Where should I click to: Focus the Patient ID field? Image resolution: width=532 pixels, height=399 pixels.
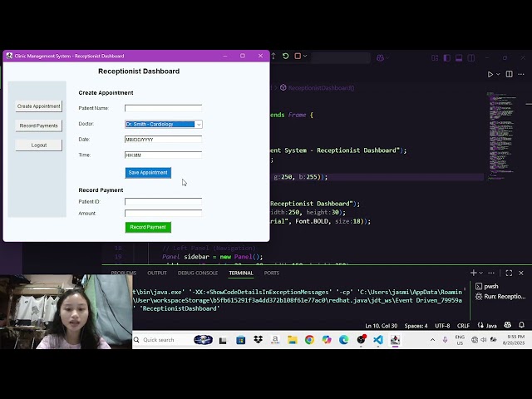point(163,201)
